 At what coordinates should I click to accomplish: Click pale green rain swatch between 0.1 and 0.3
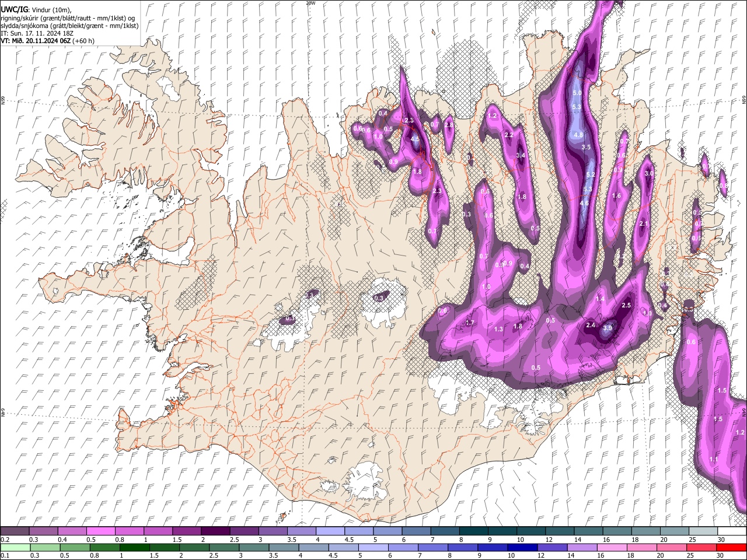tap(15, 547)
